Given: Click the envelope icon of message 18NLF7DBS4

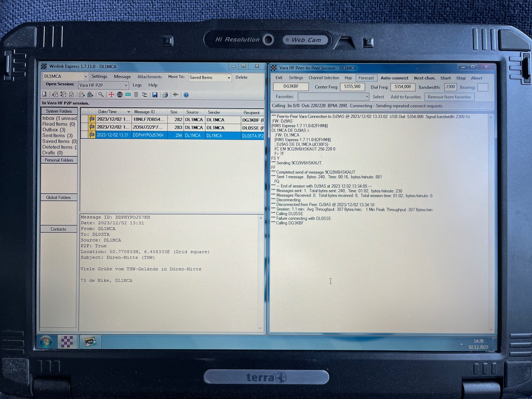Looking at the screenshot, I should pyautogui.click(x=91, y=119).
